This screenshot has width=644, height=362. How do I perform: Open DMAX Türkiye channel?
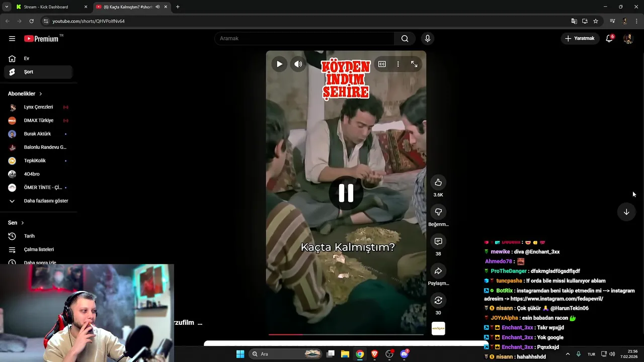coord(38,121)
